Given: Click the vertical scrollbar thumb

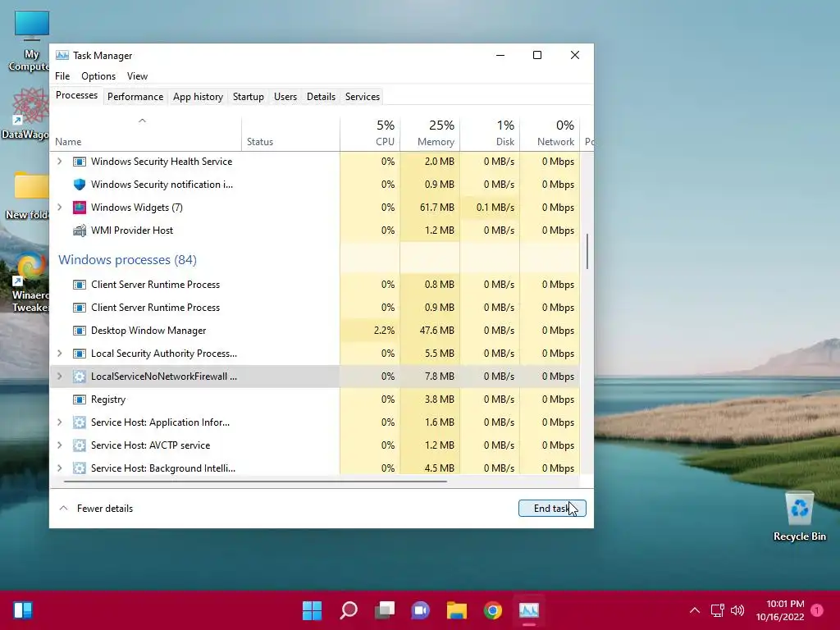Looking at the screenshot, I should pos(587,251).
